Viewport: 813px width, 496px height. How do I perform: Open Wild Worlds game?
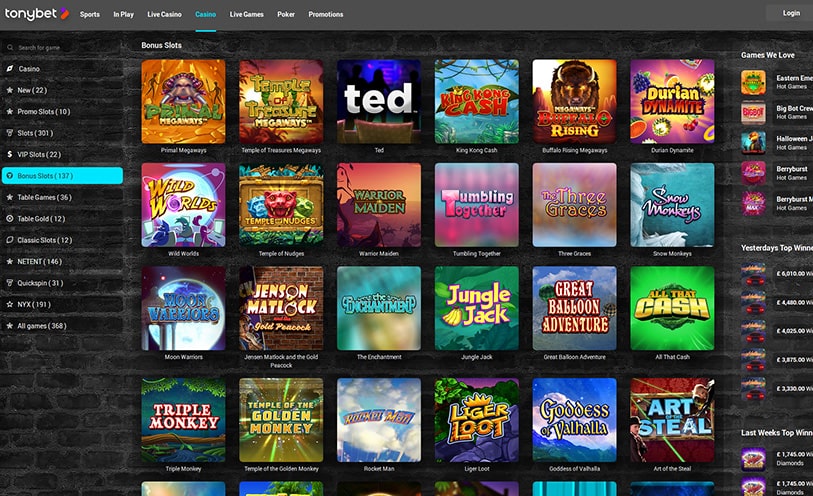click(184, 205)
